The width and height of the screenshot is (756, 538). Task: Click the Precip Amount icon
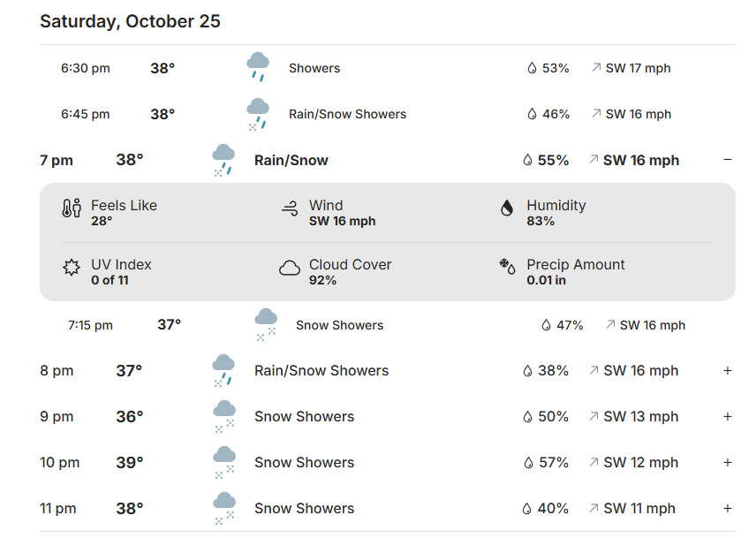(x=507, y=268)
